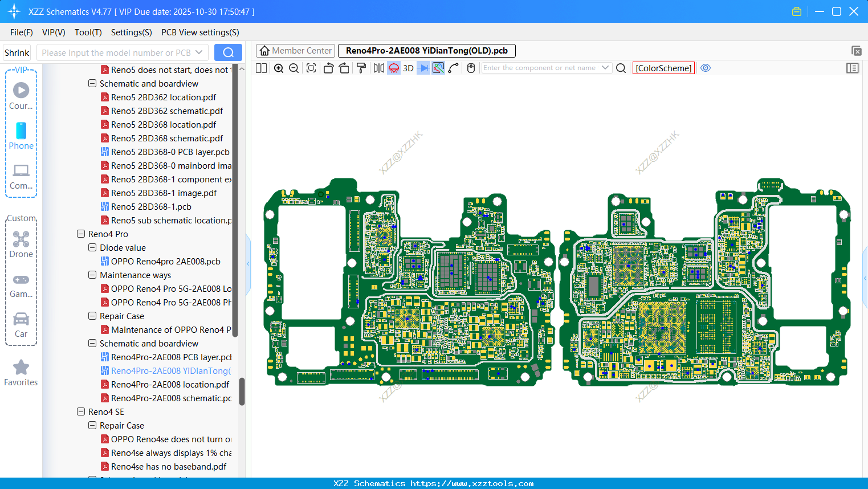Rotate the board counterclockwise
Image resolution: width=868 pixels, height=489 pixels.
[x=328, y=68]
